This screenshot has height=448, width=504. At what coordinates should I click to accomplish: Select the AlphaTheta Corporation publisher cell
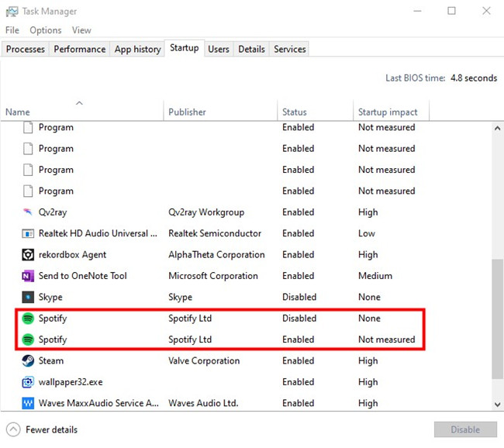click(x=216, y=254)
